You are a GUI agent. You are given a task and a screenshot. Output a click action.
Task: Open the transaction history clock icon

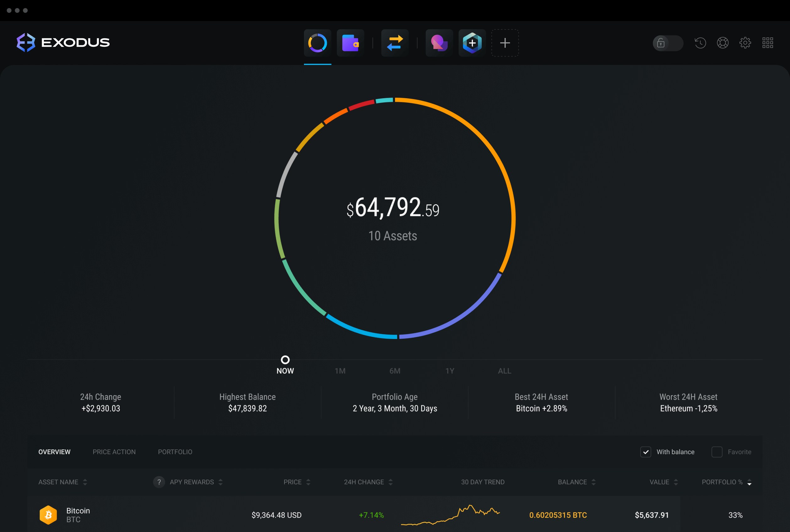point(700,43)
